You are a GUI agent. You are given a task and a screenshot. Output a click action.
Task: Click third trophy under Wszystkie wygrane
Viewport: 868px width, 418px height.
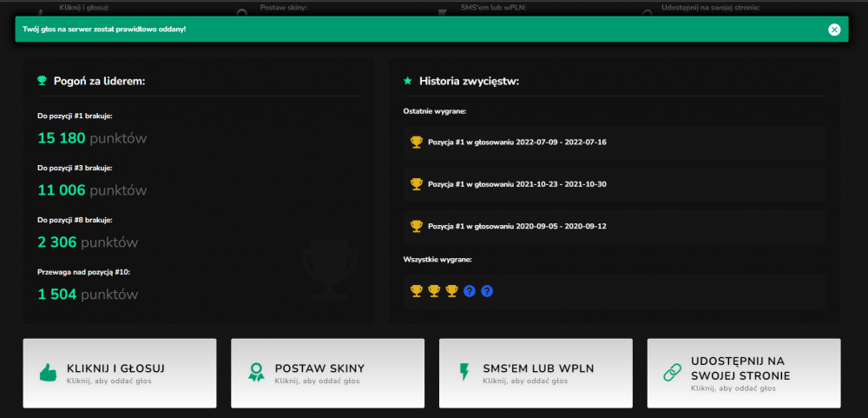[x=451, y=290]
